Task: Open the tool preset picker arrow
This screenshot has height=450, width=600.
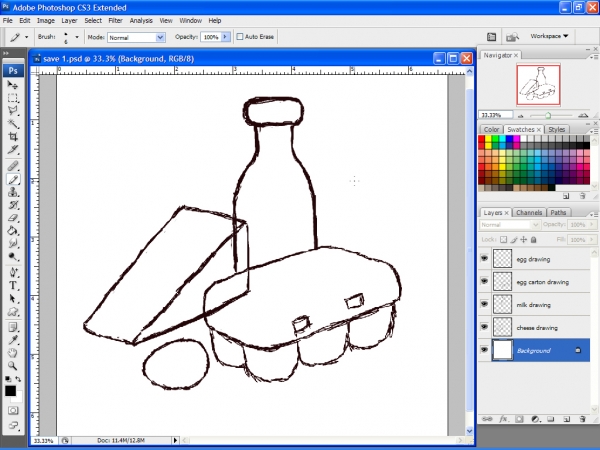Action: 26,37
